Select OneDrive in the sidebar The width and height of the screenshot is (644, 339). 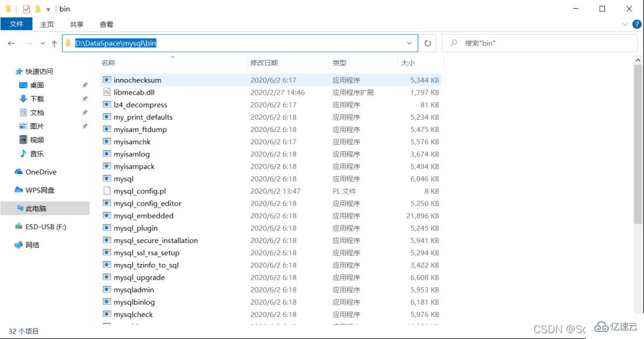41,172
